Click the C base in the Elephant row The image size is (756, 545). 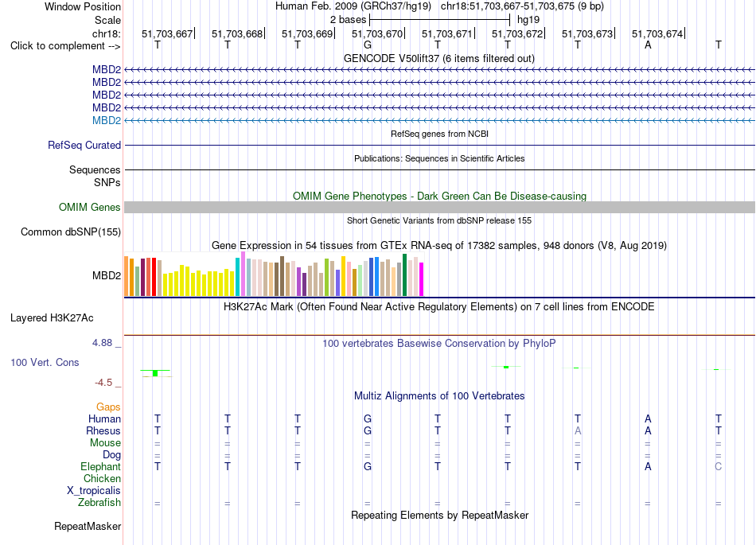pos(718,466)
